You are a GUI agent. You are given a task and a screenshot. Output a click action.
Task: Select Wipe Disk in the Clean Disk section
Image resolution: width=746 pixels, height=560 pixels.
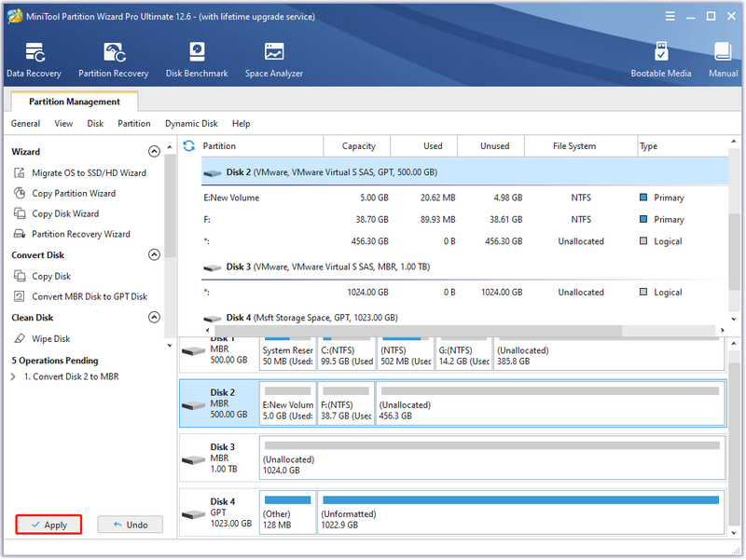pos(50,339)
